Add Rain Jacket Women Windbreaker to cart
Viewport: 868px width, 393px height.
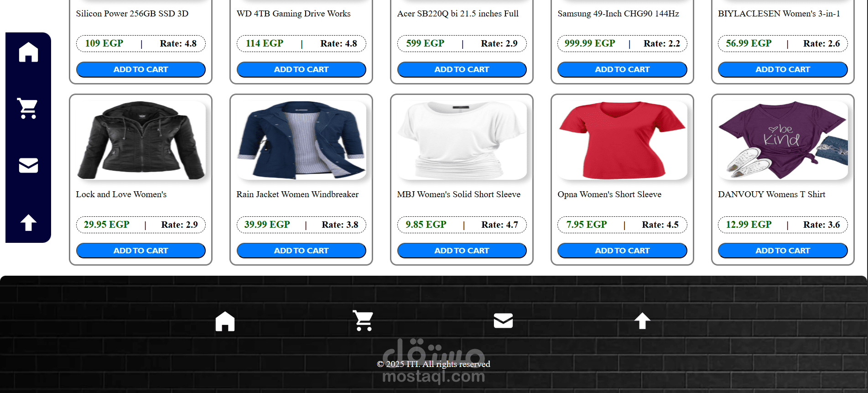301,251
